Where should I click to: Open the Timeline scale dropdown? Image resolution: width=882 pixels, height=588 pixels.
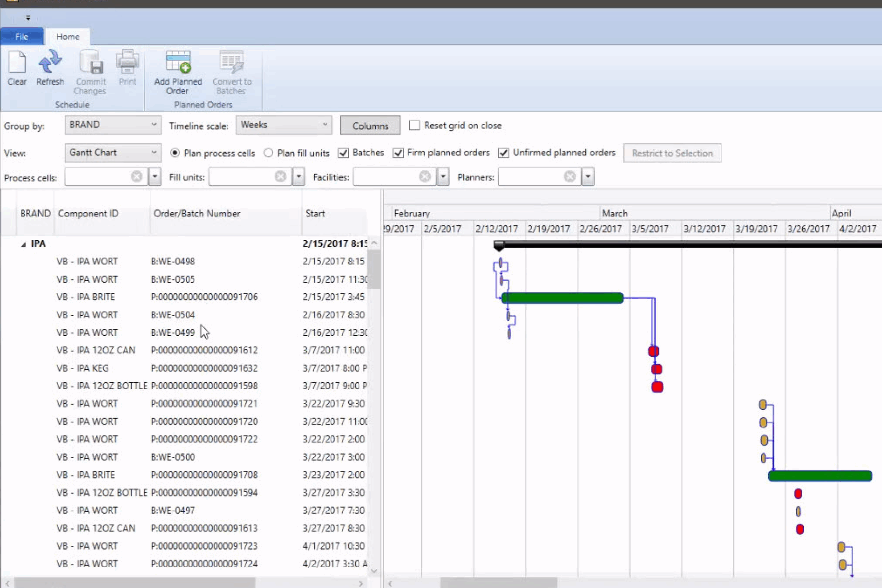point(325,125)
